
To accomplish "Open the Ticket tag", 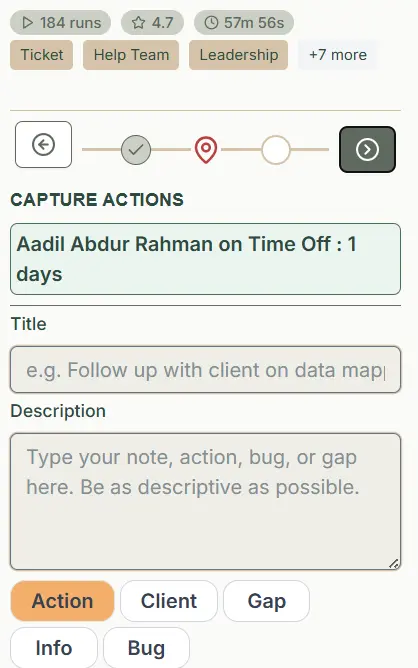I will pyautogui.click(x=42, y=55).
